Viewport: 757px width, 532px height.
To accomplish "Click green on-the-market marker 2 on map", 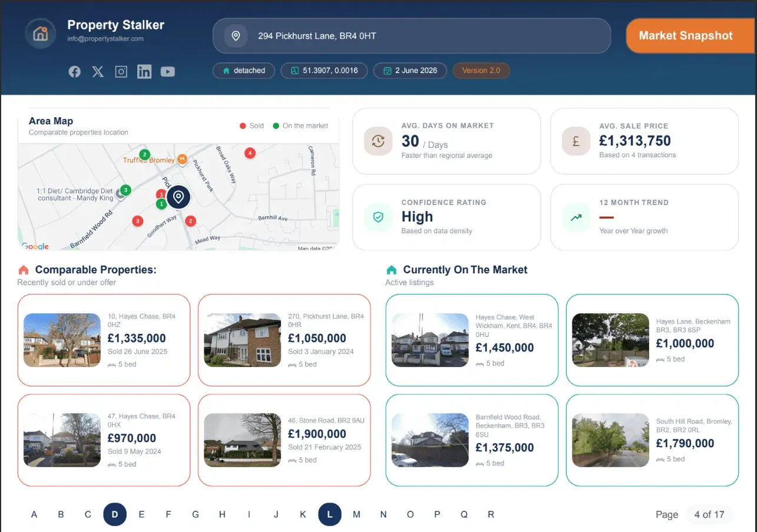I will pos(144,155).
